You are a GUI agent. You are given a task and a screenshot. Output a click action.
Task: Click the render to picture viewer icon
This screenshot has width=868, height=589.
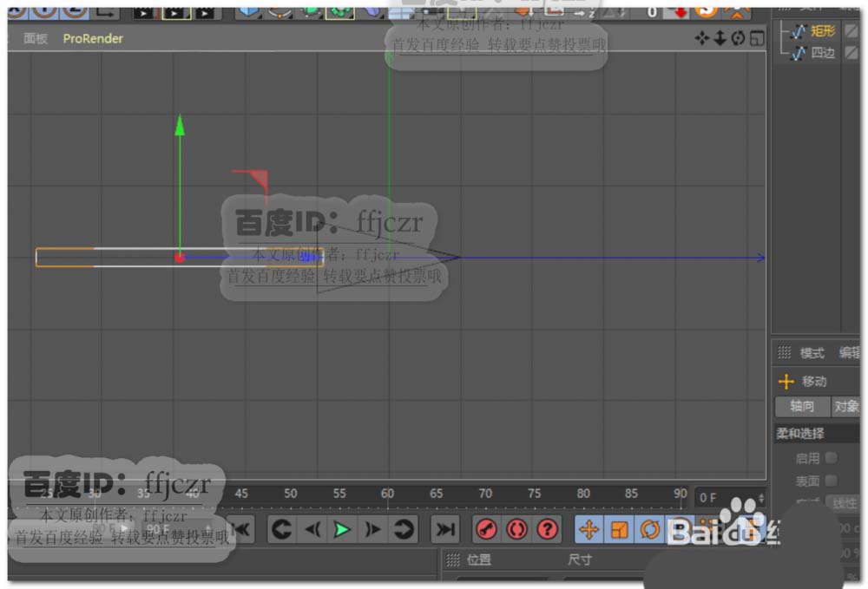(176, 13)
